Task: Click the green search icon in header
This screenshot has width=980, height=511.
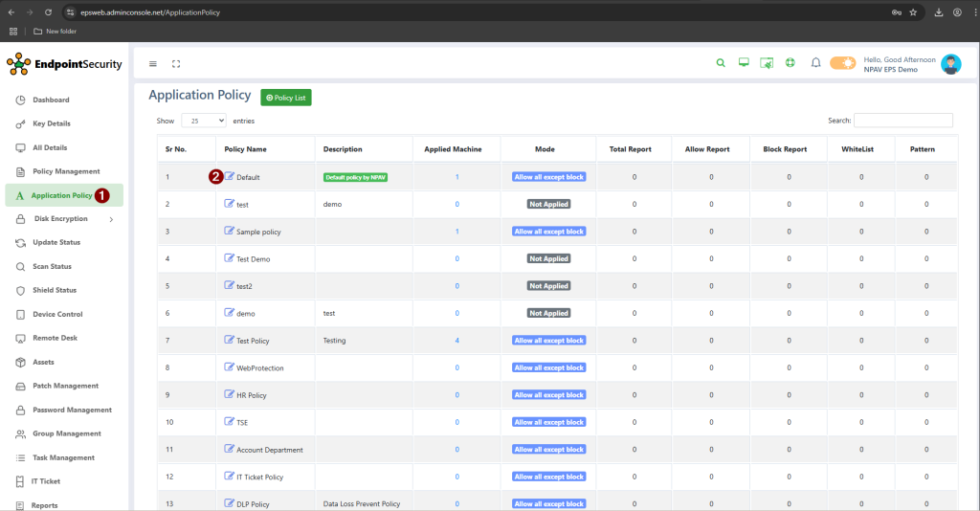Action: pyautogui.click(x=721, y=63)
